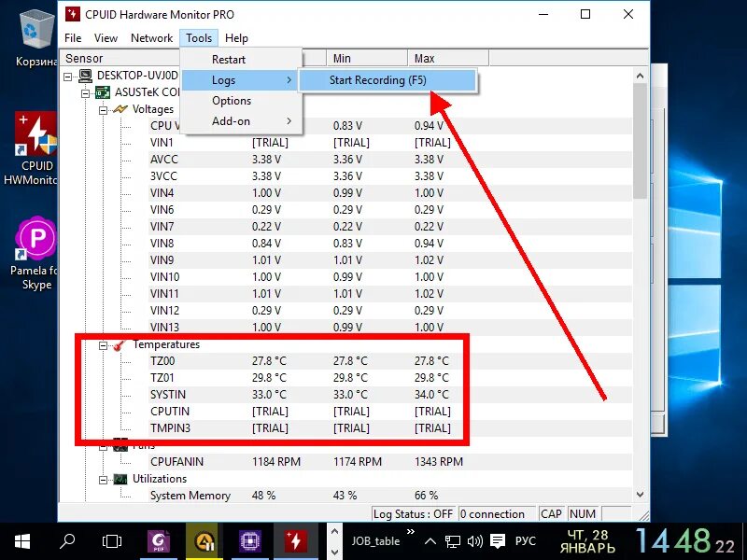Collapse the DESKTOP-UVJ0D tree node
This screenshot has height=560, width=747.
pyautogui.click(x=67, y=77)
